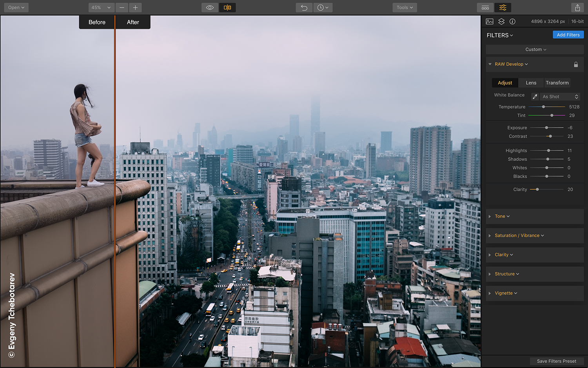Pick the white balance eyedropper tool
The height and width of the screenshot is (368, 588).
tap(535, 97)
